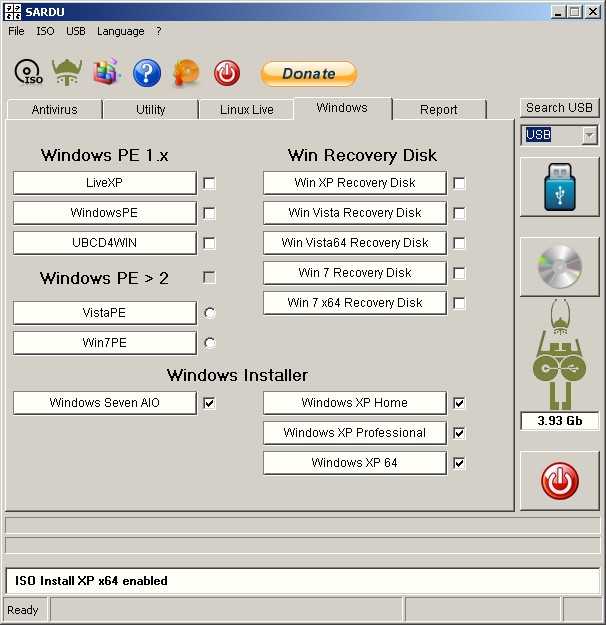Open help with the blue question mark icon

(147, 73)
